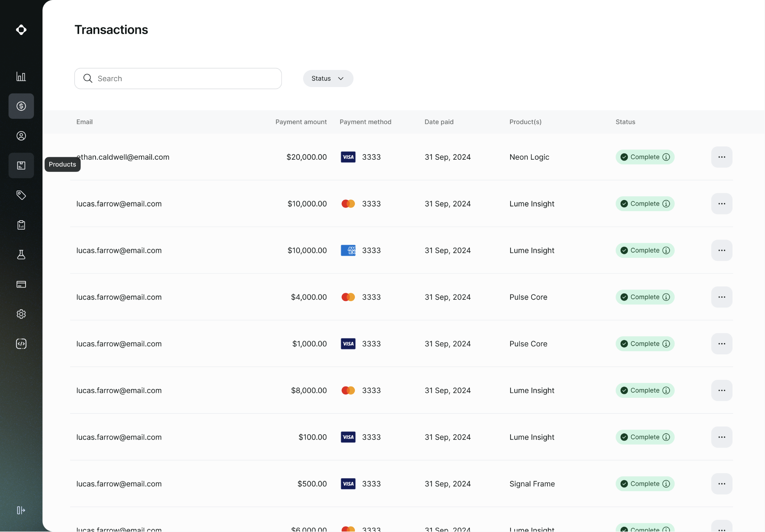The width and height of the screenshot is (765, 532).
Task: Click the Product(s) column header
Action: click(x=526, y=122)
